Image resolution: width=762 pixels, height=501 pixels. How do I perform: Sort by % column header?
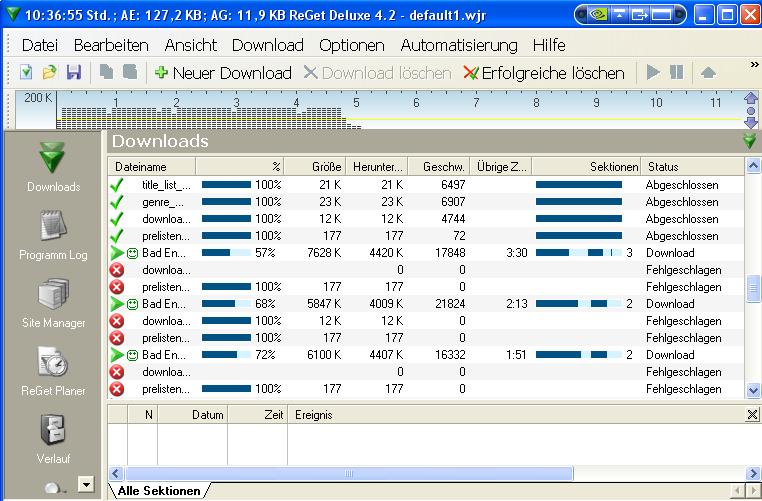(240, 167)
